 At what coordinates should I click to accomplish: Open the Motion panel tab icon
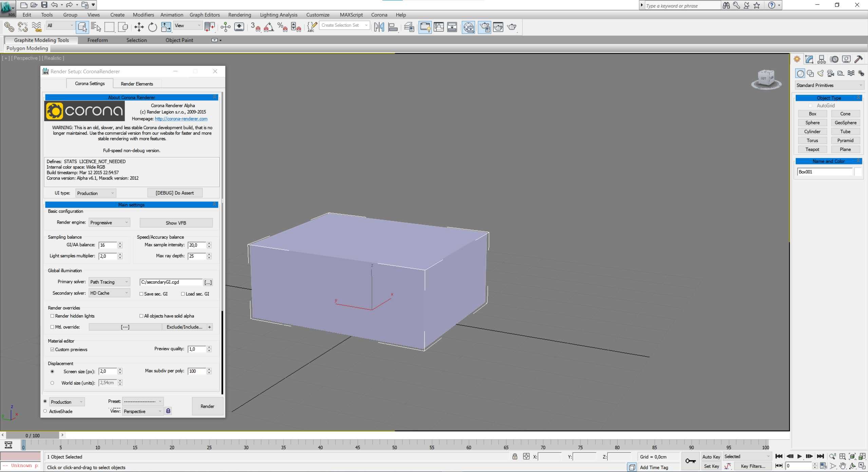pyautogui.click(x=834, y=59)
